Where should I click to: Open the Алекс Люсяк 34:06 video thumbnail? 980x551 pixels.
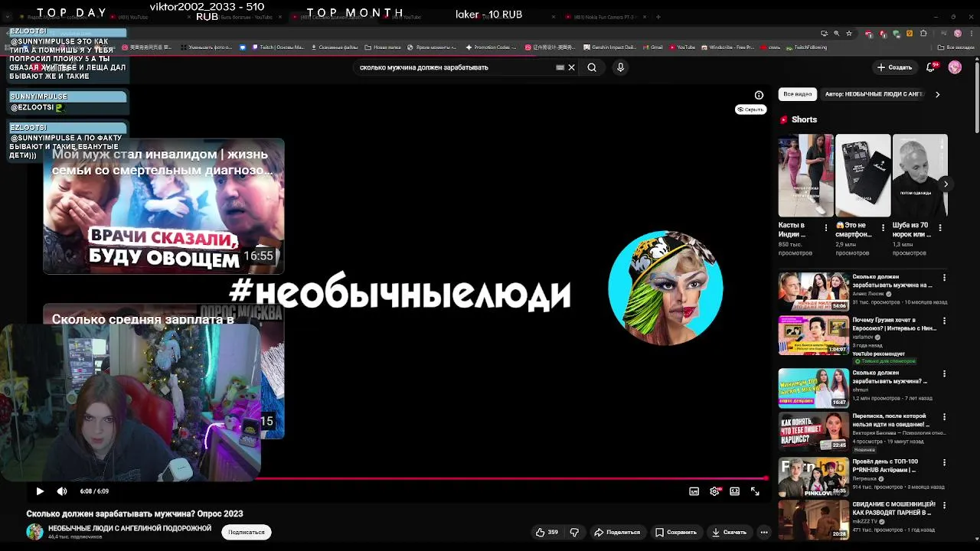point(813,292)
